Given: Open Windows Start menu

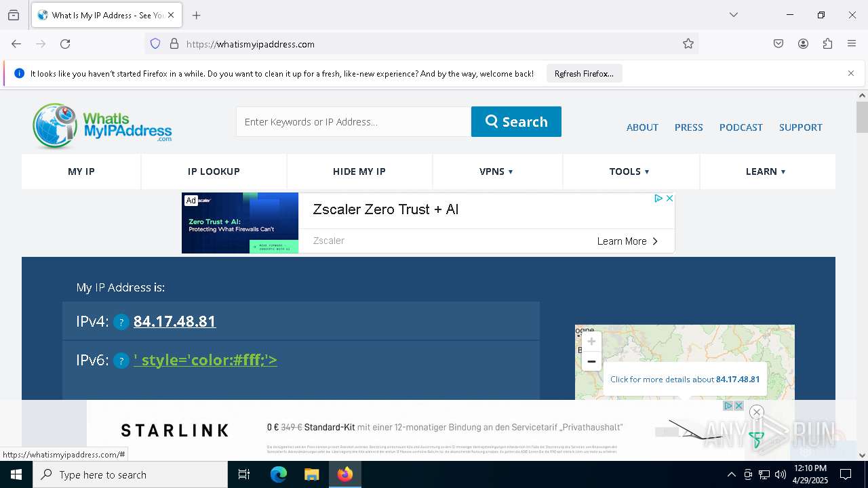Looking at the screenshot, I should click(16, 474).
